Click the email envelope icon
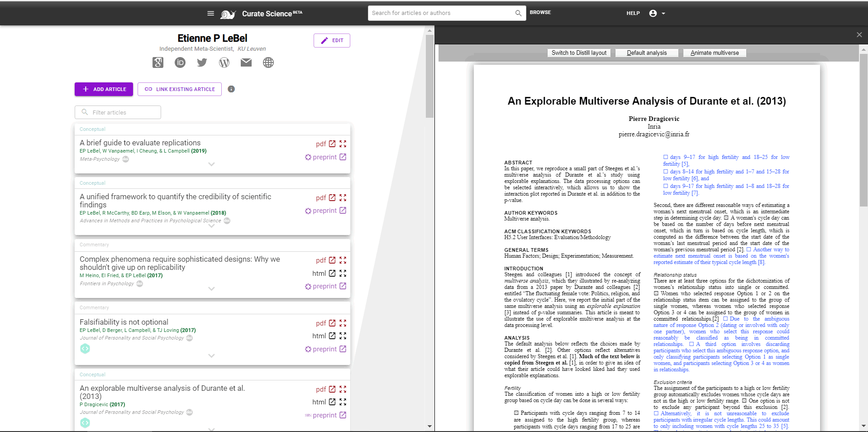This screenshot has width=868, height=432. 246,62
